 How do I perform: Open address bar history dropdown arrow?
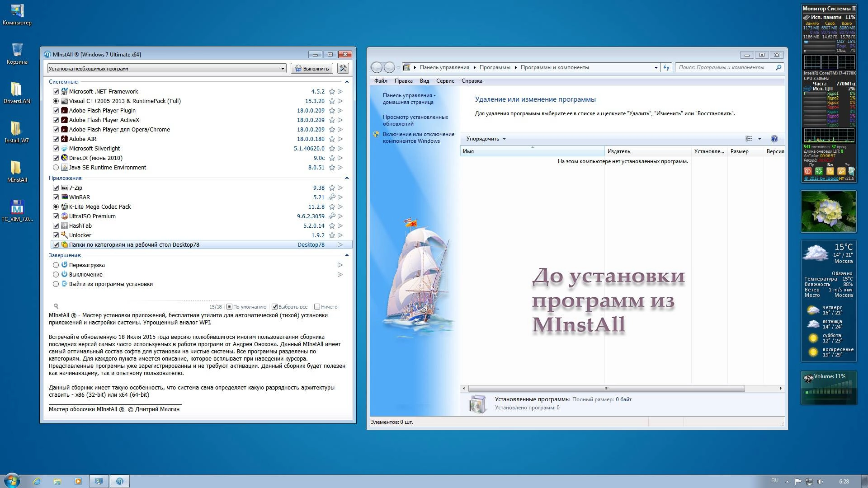[x=656, y=67]
